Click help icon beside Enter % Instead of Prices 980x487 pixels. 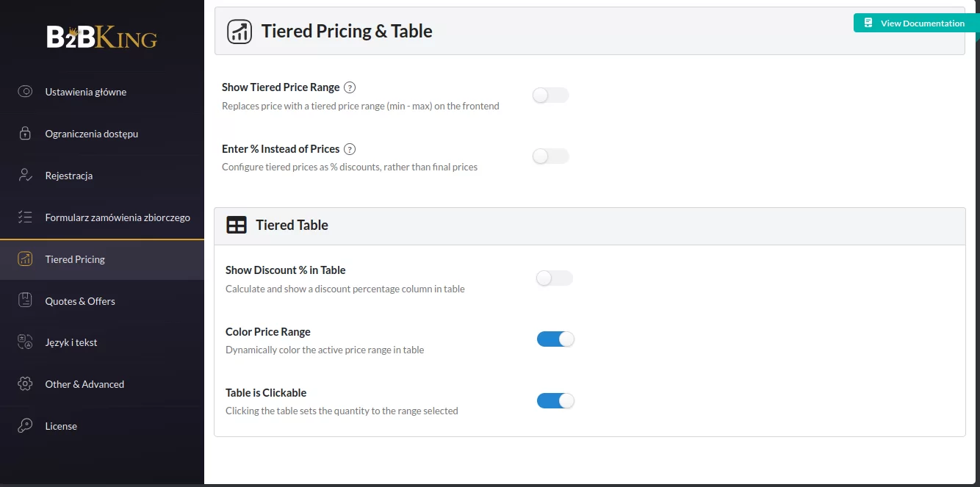pyautogui.click(x=350, y=149)
